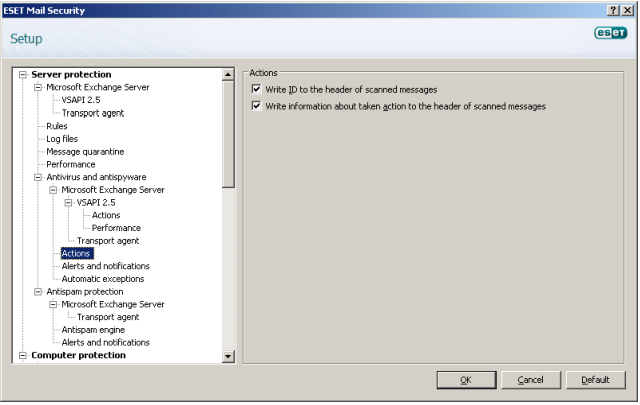The image size is (640, 405).
Task: Collapse the Antispam protection node
Action: 38,292
